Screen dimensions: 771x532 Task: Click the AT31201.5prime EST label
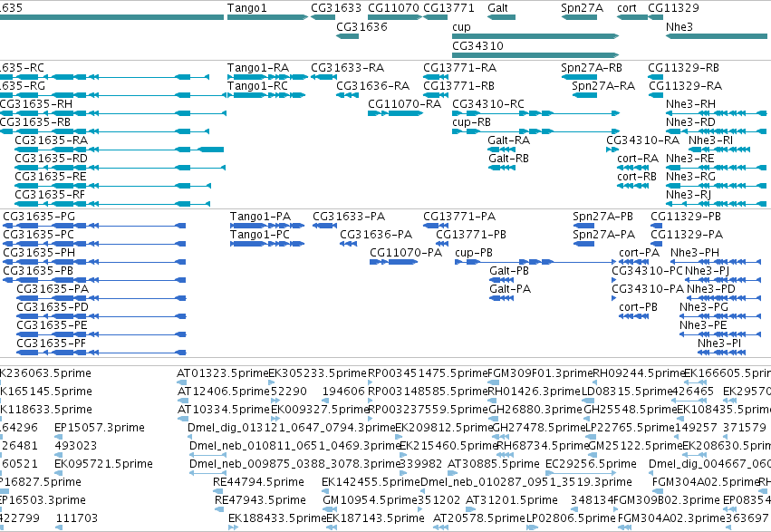click(511, 500)
